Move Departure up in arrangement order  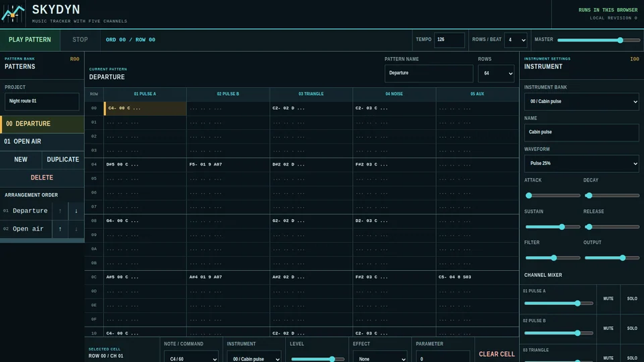(x=60, y=211)
